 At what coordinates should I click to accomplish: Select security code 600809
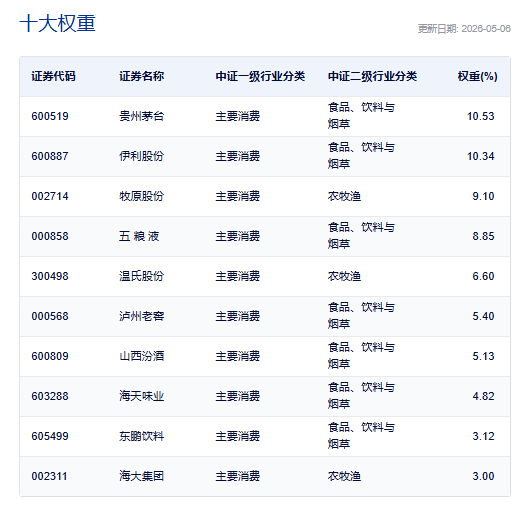pos(50,356)
